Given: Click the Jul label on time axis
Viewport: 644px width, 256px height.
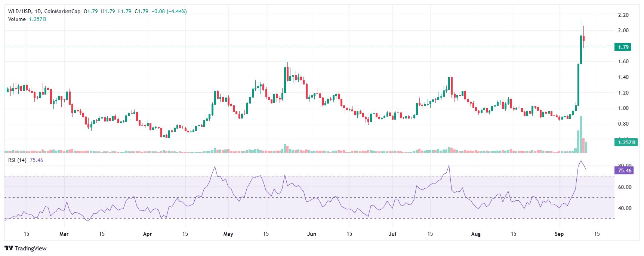Looking at the screenshot, I should coord(392,234).
